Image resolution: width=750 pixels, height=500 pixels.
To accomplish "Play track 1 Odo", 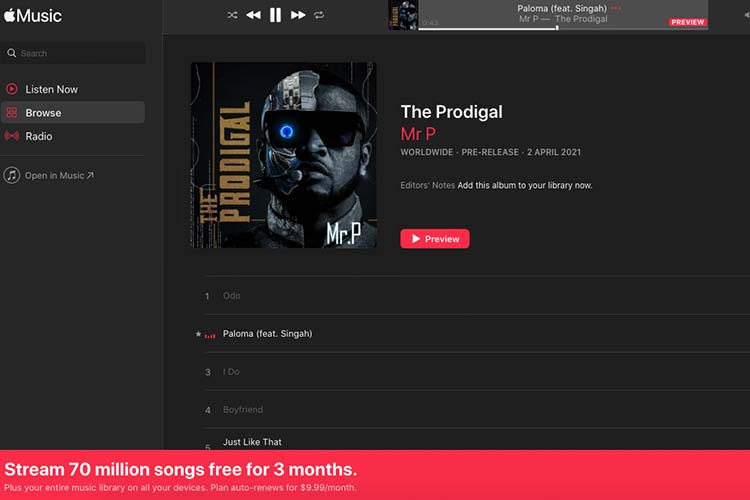I will click(x=477, y=296).
